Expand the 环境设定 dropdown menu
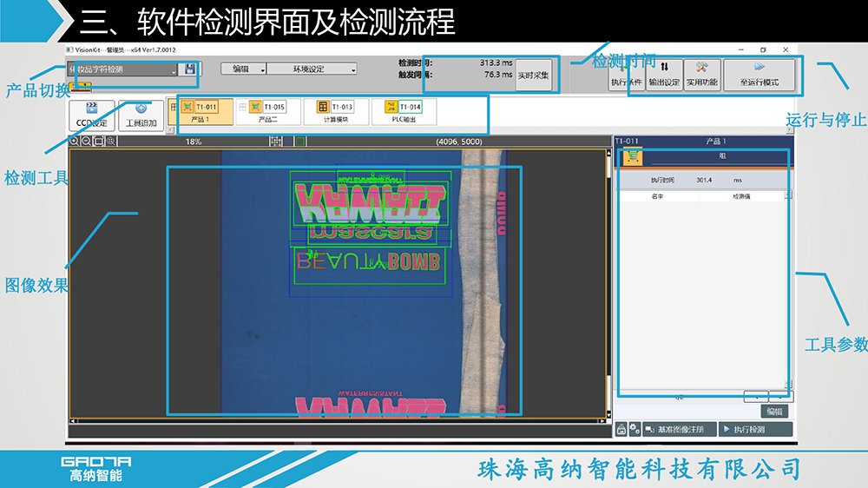 [x=312, y=69]
